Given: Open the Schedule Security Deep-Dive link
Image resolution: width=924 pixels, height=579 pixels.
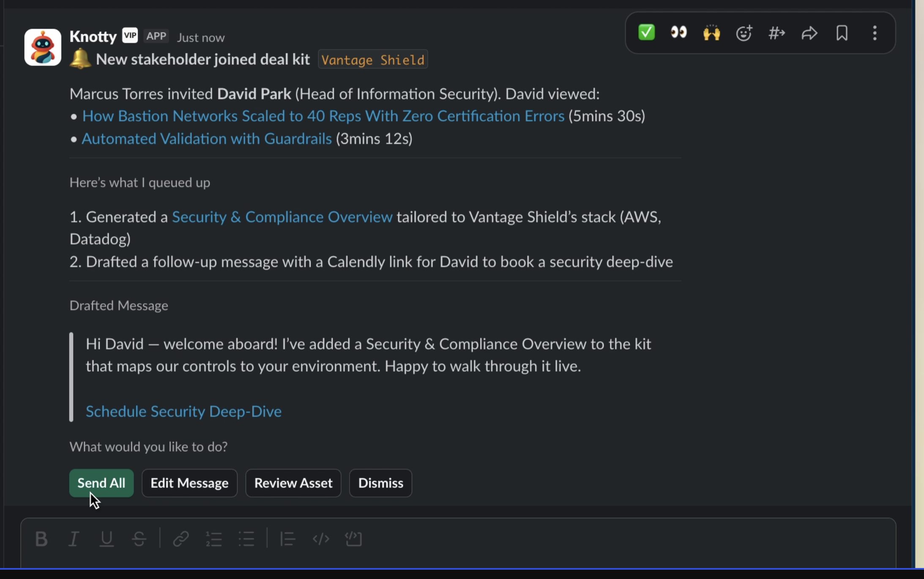Looking at the screenshot, I should [x=183, y=411].
